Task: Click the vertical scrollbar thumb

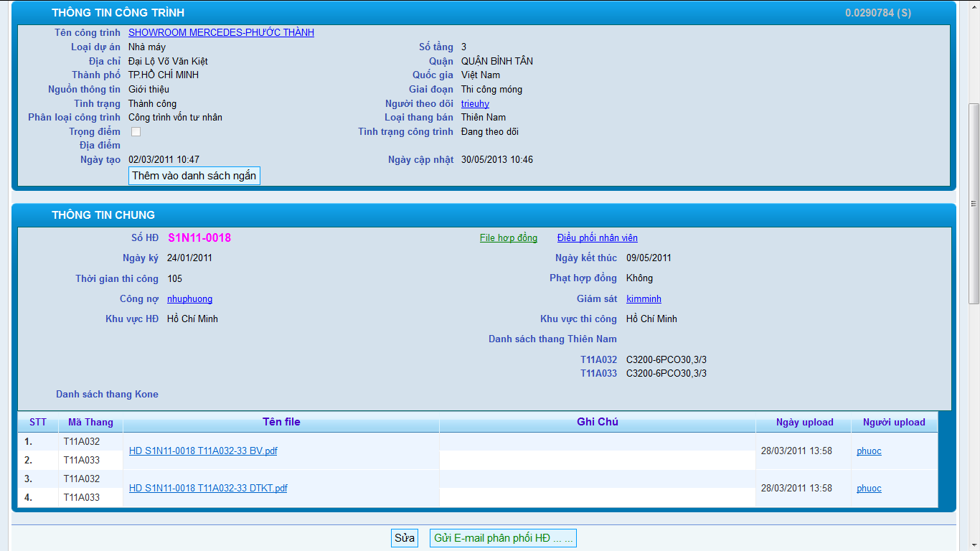Action: click(974, 204)
